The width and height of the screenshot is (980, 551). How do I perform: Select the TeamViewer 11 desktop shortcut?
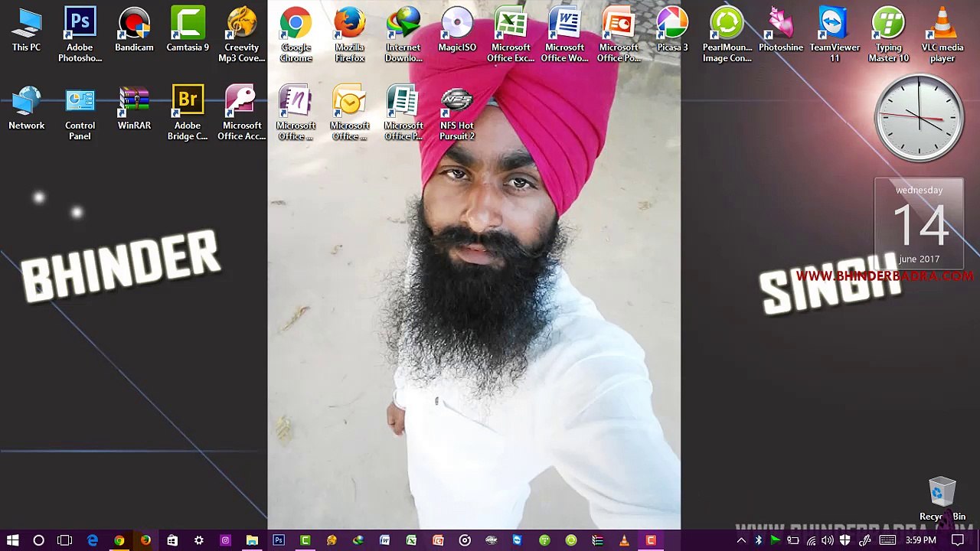(x=835, y=35)
